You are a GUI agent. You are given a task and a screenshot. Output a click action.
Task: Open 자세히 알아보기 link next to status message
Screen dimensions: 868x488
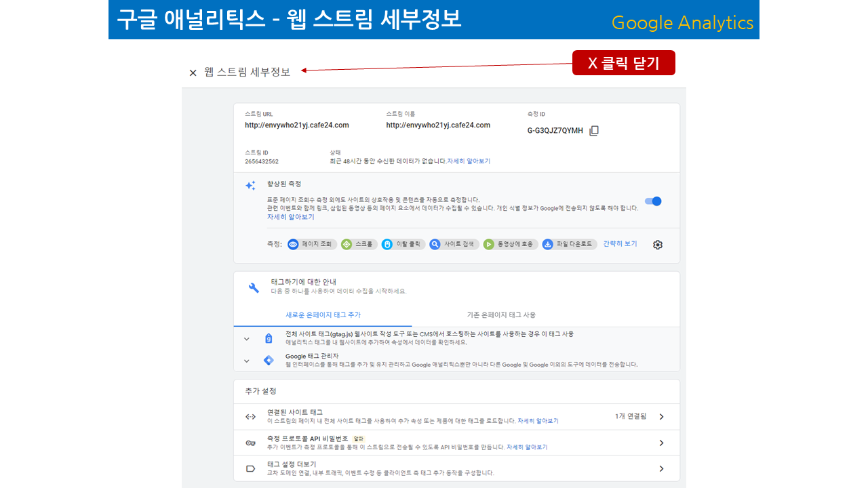[x=469, y=161]
